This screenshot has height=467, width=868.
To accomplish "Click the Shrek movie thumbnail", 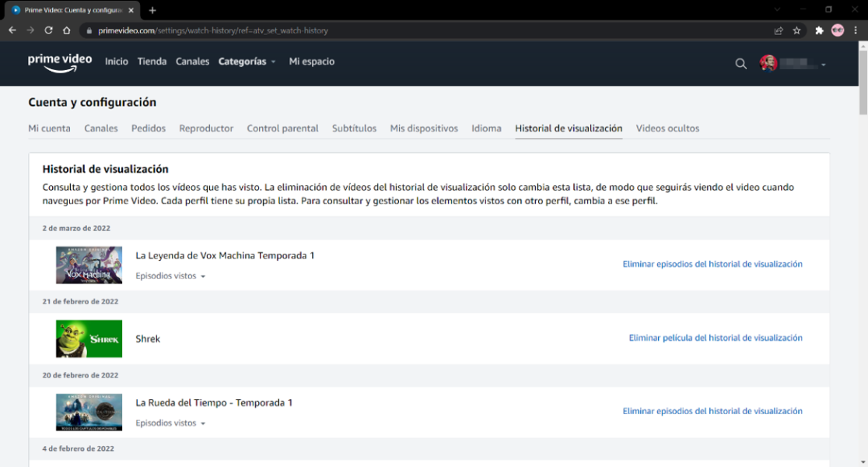I will [x=89, y=339].
